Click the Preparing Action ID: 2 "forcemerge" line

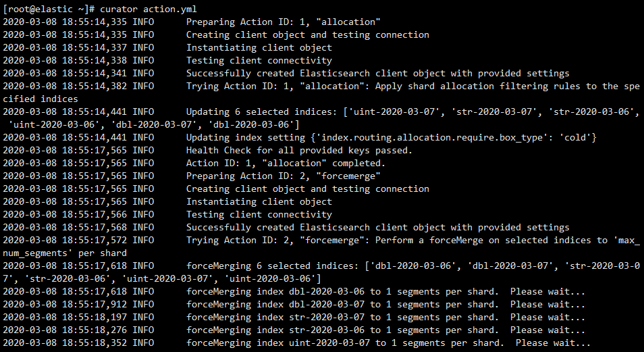pyautogui.click(x=284, y=176)
